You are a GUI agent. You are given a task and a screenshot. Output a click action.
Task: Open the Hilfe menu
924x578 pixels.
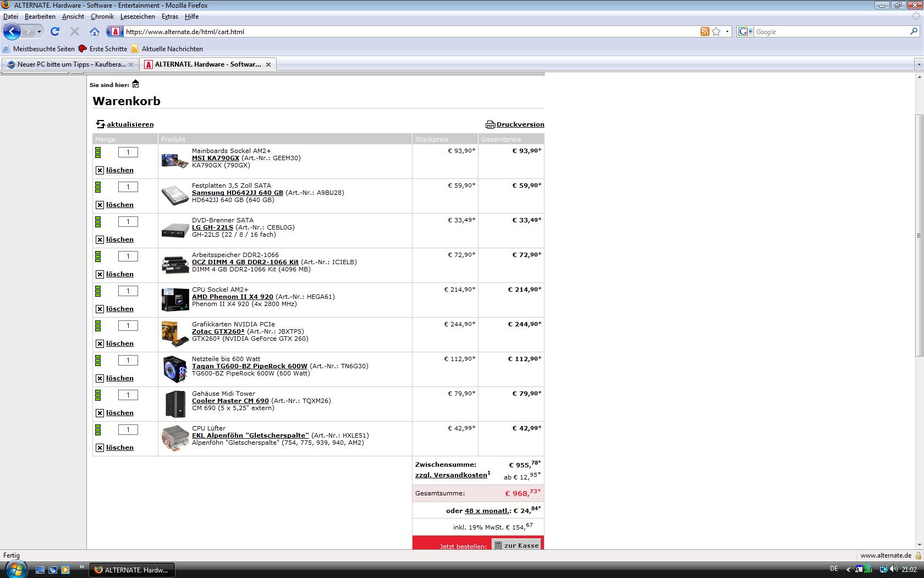point(191,17)
